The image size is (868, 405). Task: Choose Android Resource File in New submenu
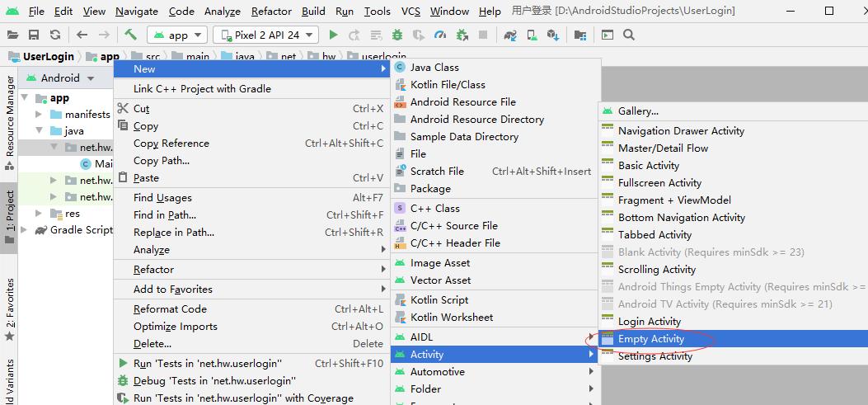[x=496, y=102]
